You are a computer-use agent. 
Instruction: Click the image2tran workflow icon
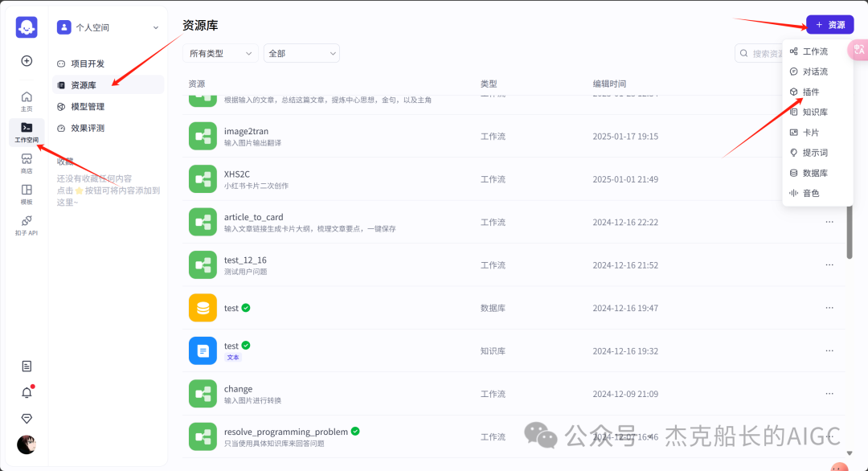tap(203, 136)
